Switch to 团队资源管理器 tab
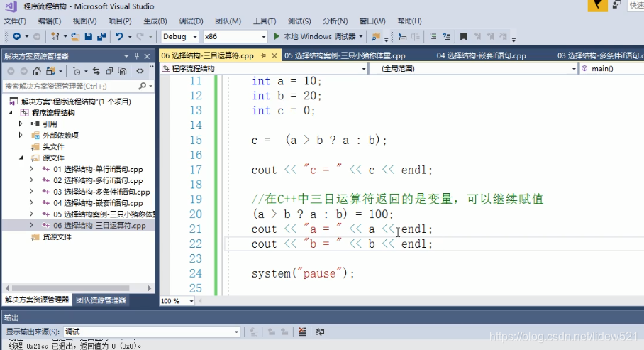Viewport: 644px width, 350px height. pos(101,300)
